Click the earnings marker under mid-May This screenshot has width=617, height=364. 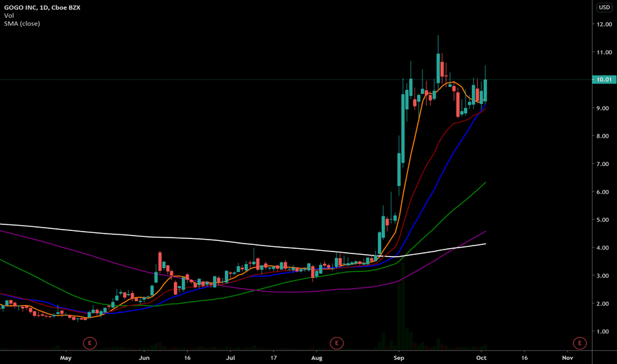coord(90,343)
